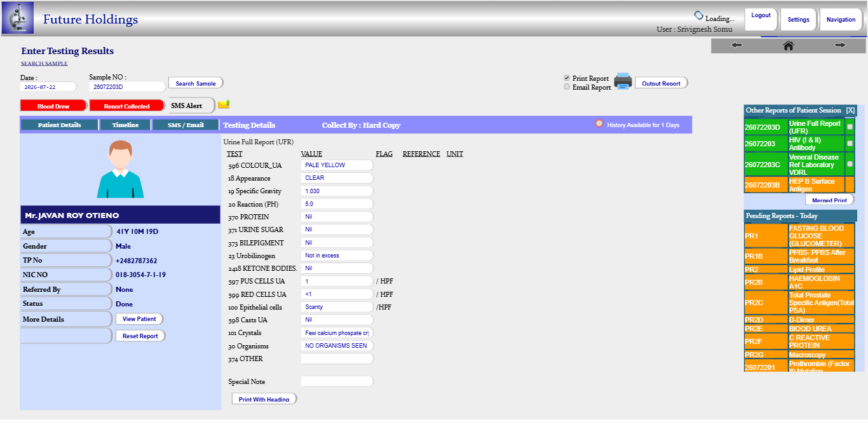Click the BILEPIGMENT value field
The width and height of the screenshot is (868, 431).
[x=337, y=243]
